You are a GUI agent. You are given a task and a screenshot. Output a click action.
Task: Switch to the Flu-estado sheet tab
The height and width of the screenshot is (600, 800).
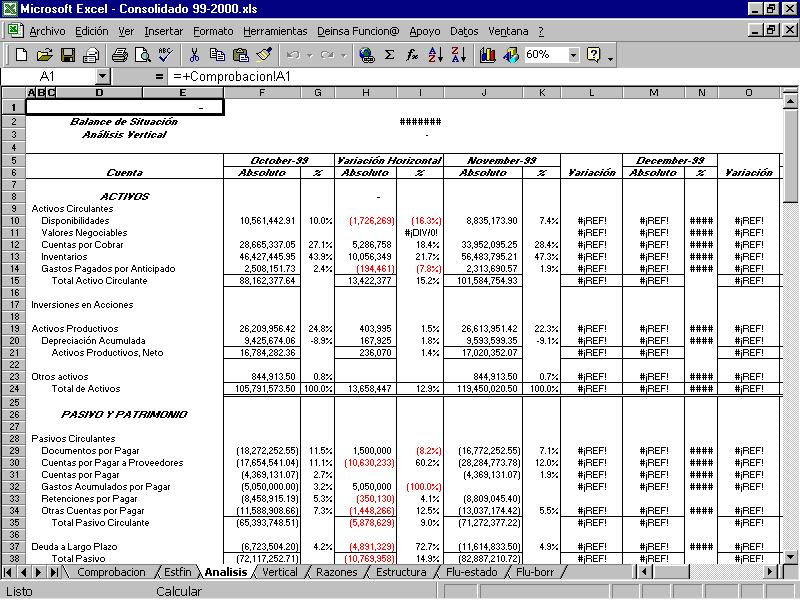471,572
